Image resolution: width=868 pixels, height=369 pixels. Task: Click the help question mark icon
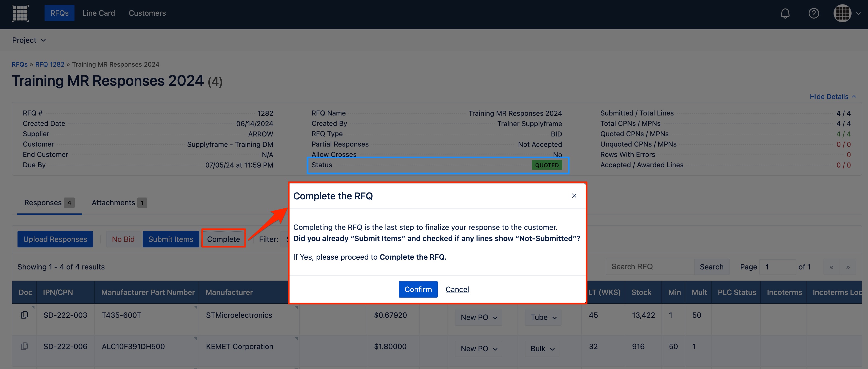[x=814, y=12]
